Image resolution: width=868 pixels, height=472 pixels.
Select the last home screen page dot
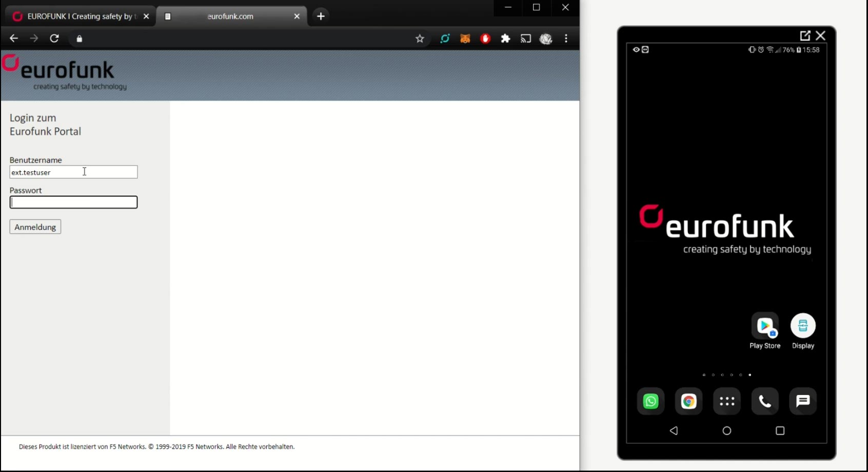tap(750, 375)
